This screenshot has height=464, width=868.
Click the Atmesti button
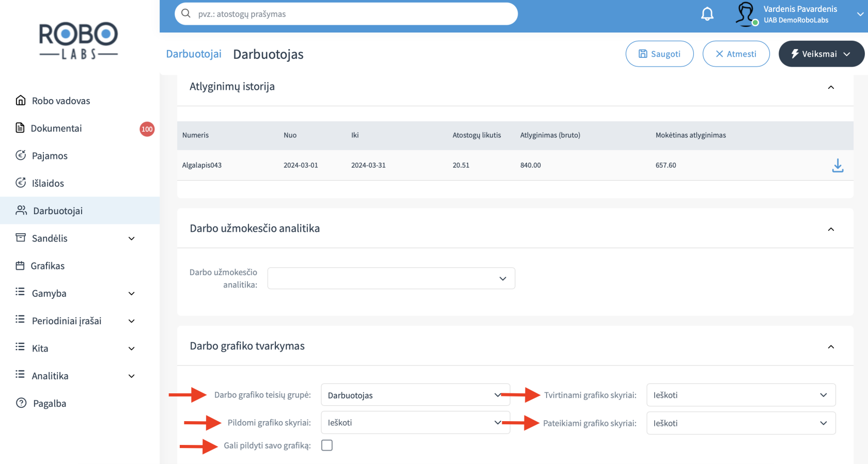pyautogui.click(x=736, y=54)
